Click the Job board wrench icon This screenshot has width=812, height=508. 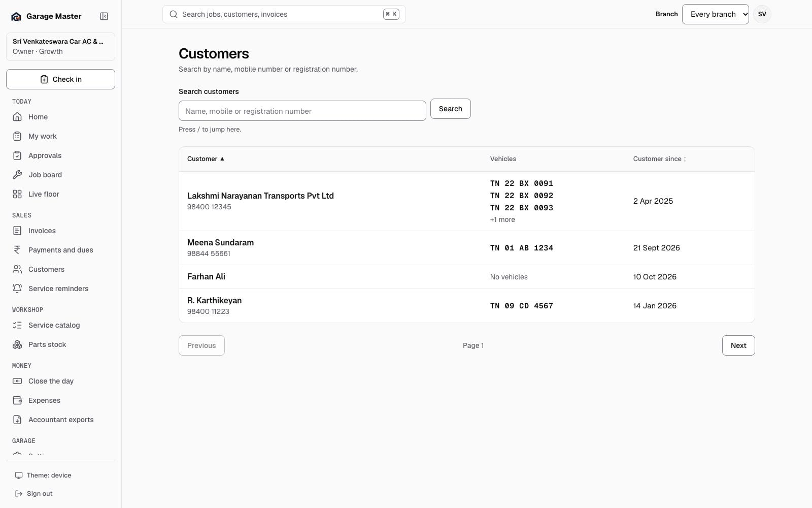17,175
